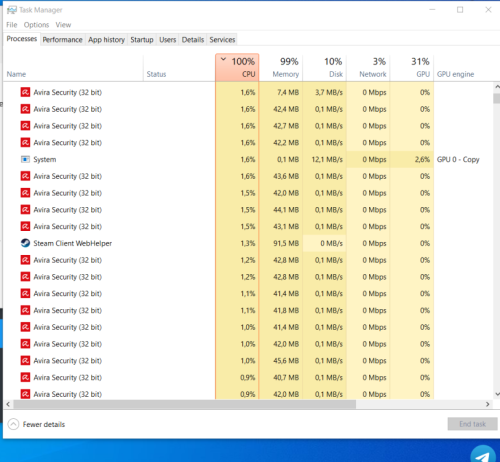Click the 1,3% CPU value
Viewport: 500px width, 462px height.
(x=248, y=243)
